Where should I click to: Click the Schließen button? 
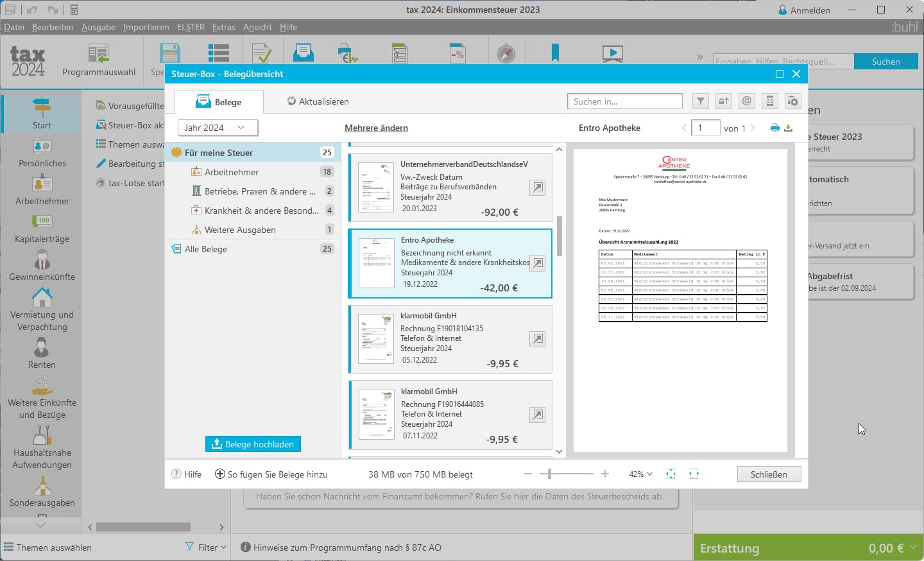point(769,474)
